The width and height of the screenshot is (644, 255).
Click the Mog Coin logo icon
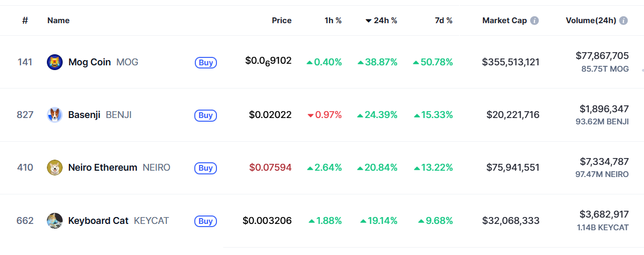(x=55, y=62)
